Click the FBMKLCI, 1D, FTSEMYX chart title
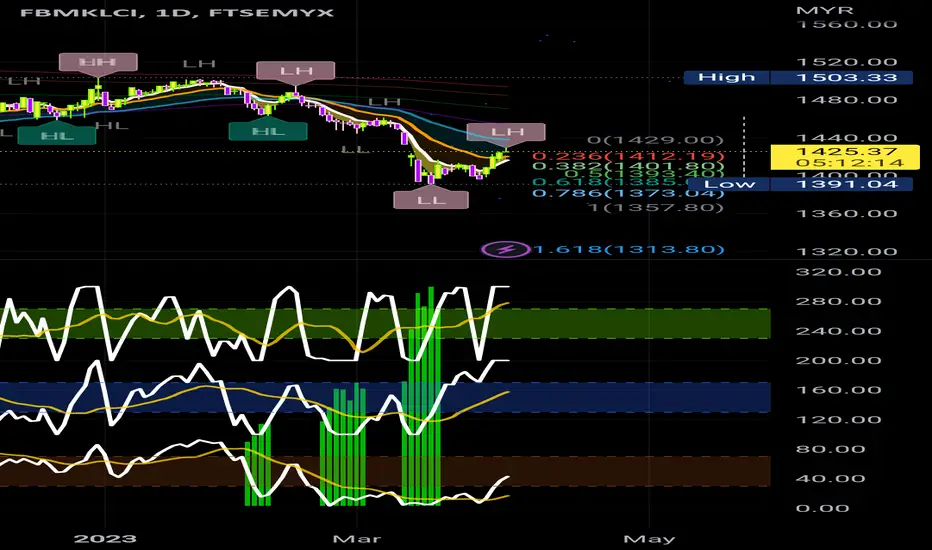This screenshot has height=550, width=932. click(x=177, y=12)
